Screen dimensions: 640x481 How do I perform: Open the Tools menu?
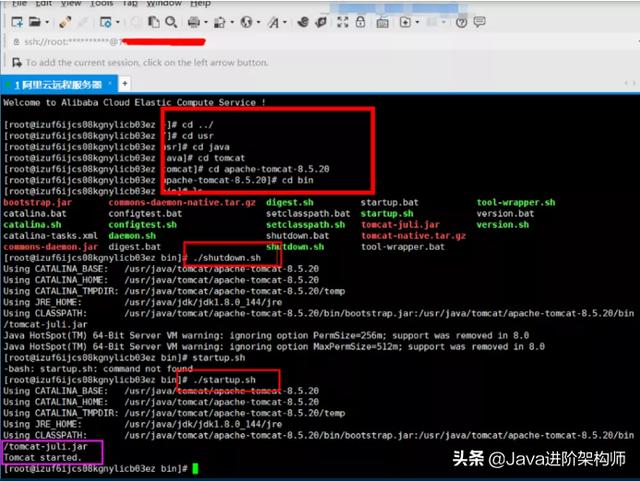click(x=101, y=3)
